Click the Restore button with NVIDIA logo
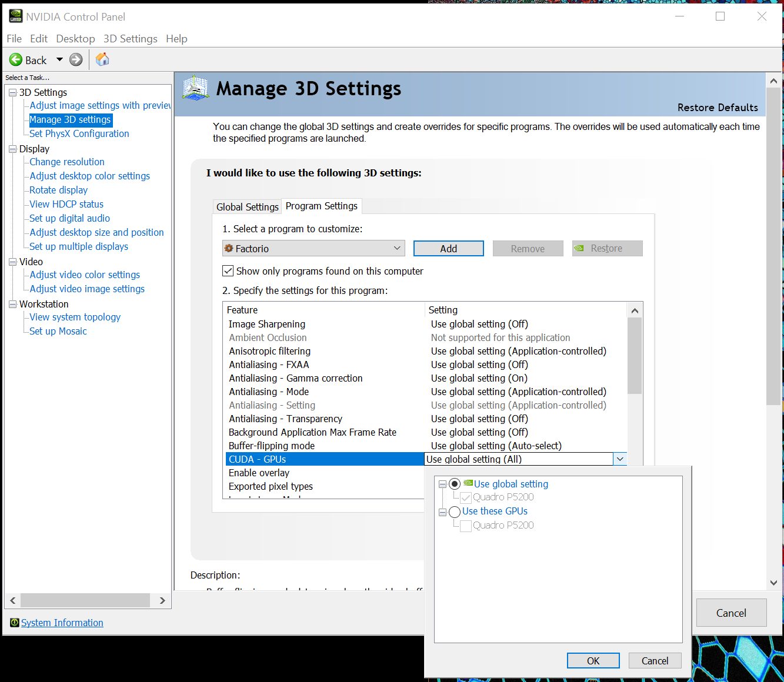 608,249
